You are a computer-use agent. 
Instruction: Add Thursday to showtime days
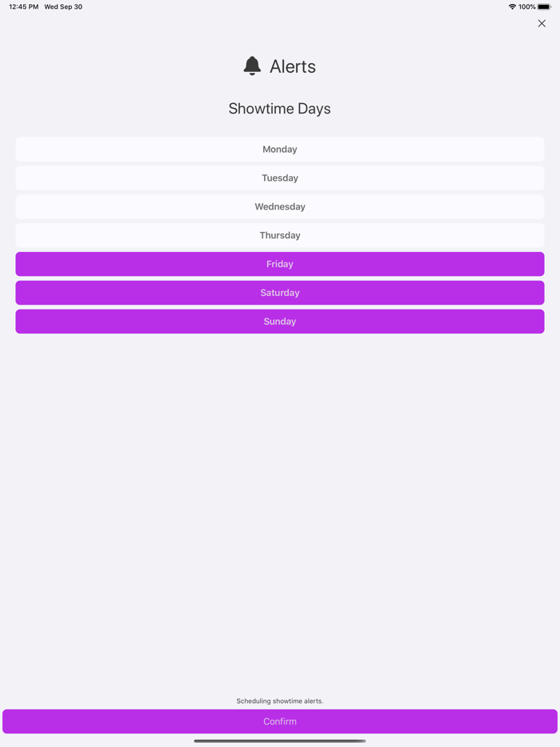(x=280, y=236)
